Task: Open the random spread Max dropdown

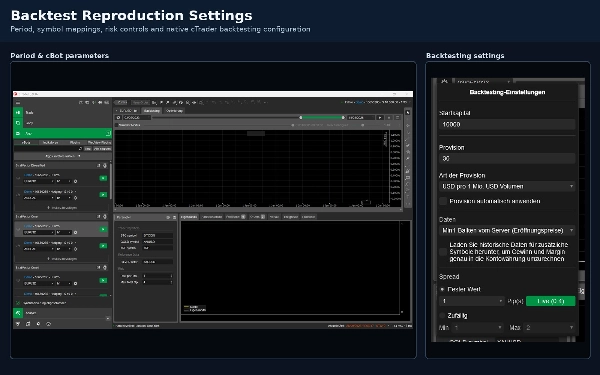Action: coord(549,328)
